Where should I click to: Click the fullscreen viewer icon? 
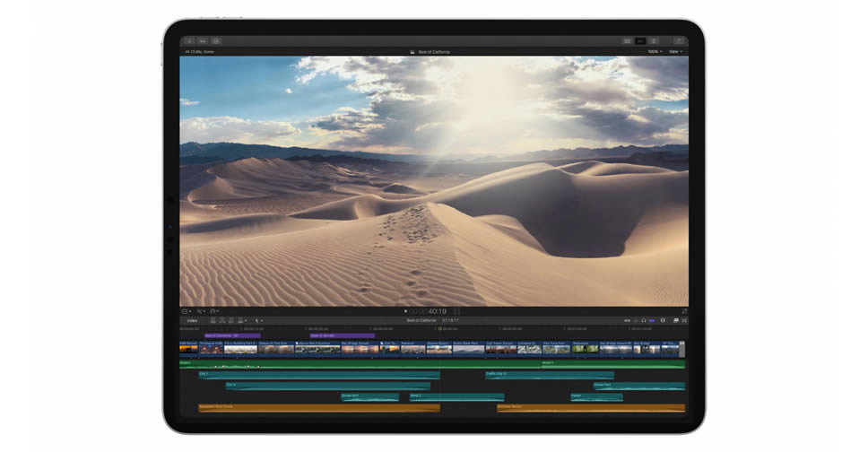tap(684, 311)
